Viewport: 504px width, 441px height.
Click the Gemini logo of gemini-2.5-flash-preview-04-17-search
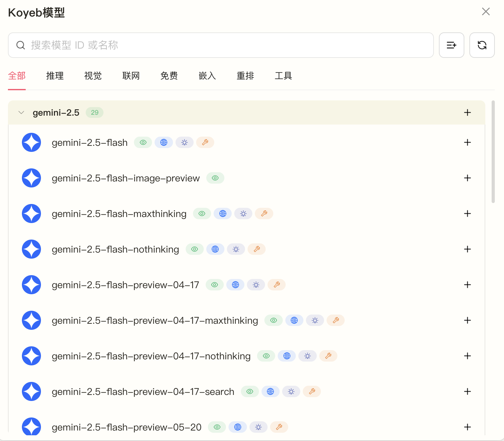tap(31, 391)
